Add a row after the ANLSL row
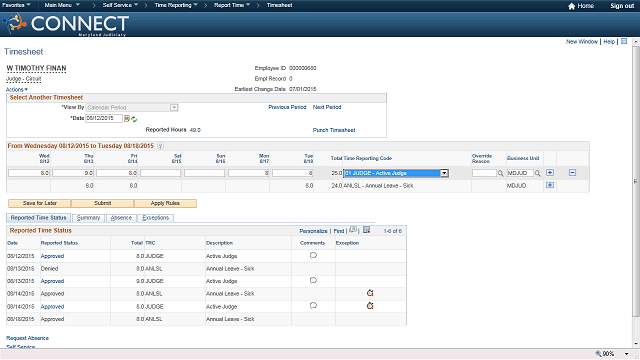Screen dimensions: 640x360 coord(550,185)
